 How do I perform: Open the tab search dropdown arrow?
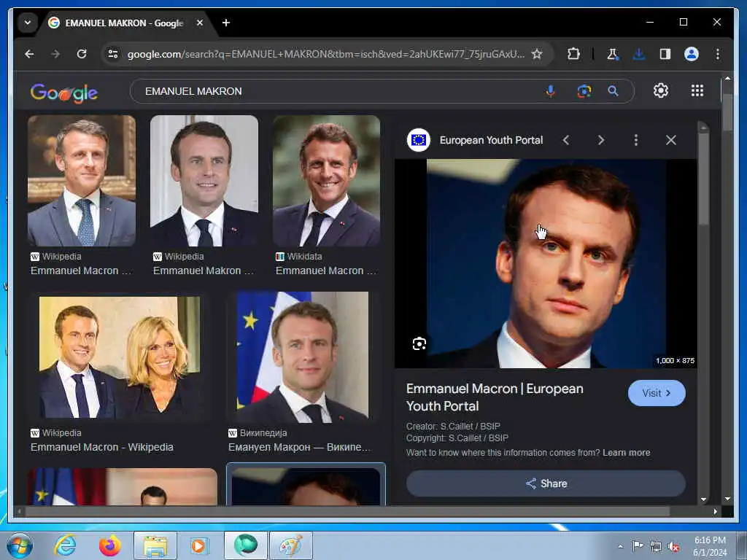tap(28, 23)
